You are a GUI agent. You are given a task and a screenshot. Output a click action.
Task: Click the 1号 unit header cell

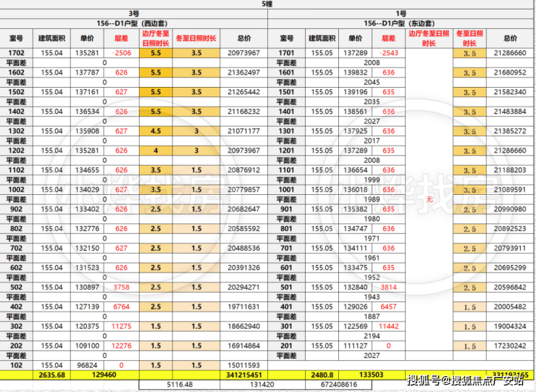[401, 14]
